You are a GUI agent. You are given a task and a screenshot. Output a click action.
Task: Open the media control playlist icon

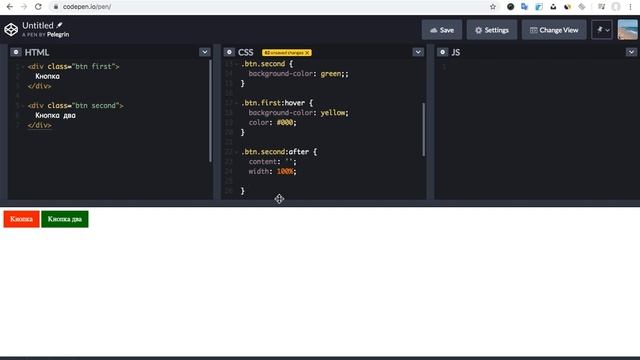(601, 7)
